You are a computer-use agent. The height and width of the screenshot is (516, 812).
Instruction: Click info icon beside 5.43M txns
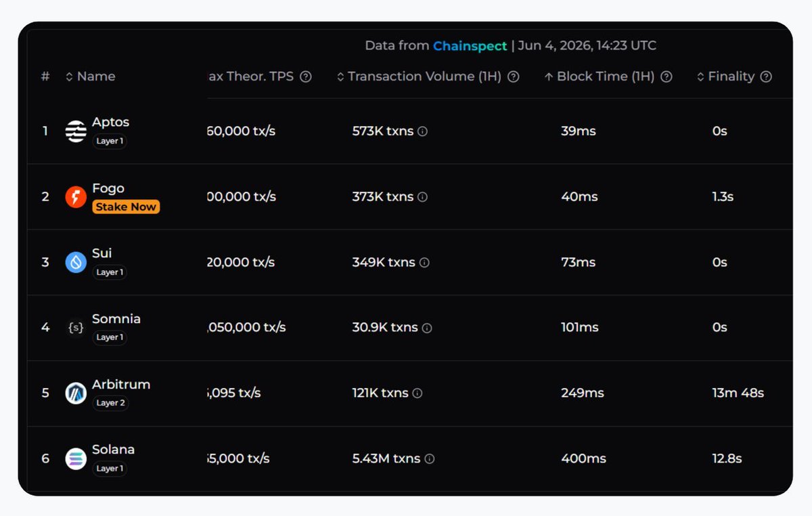pyautogui.click(x=429, y=459)
